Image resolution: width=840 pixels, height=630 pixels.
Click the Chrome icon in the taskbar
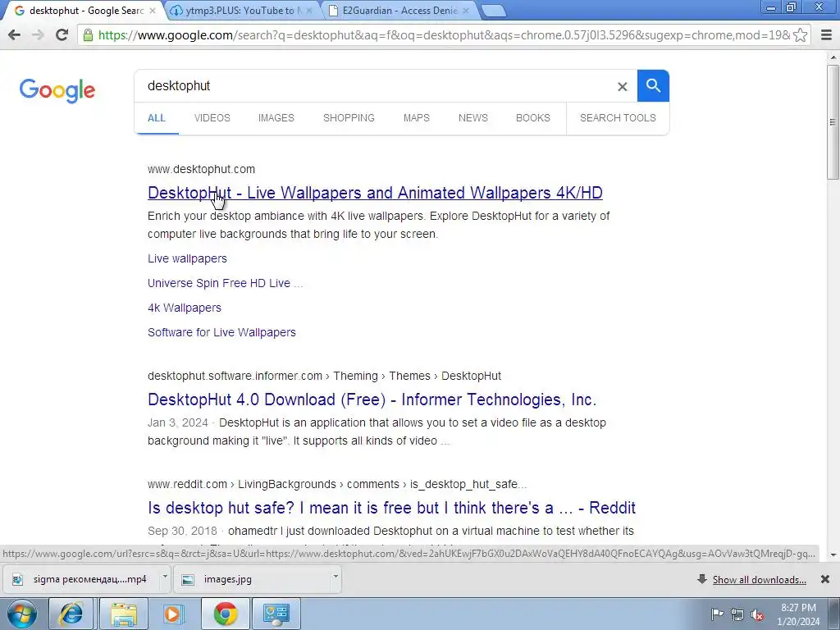(x=225, y=614)
